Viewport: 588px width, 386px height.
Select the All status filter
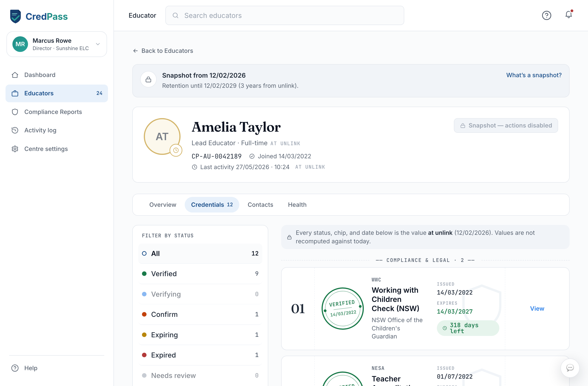[200, 253]
